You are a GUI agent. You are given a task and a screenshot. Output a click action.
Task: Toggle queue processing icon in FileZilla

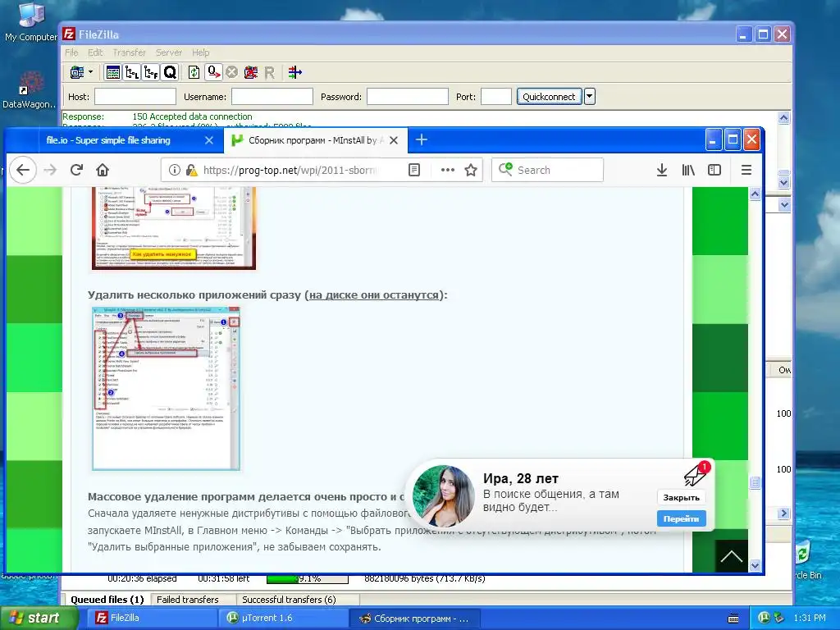pyautogui.click(x=214, y=72)
